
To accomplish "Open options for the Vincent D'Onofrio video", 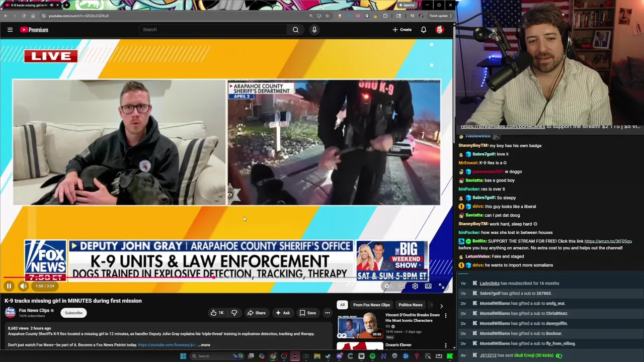I will tap(445, 316).
